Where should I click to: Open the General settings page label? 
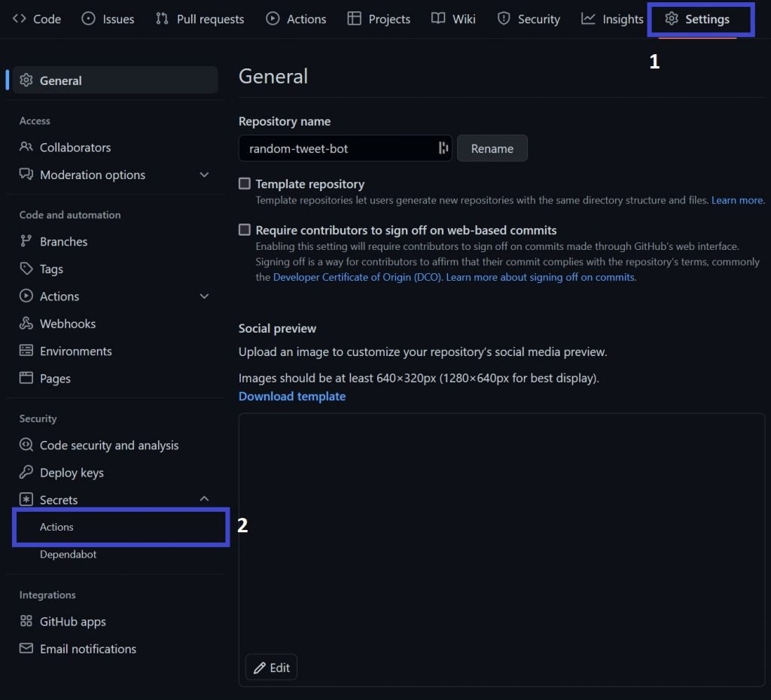[x=60, y=81]
